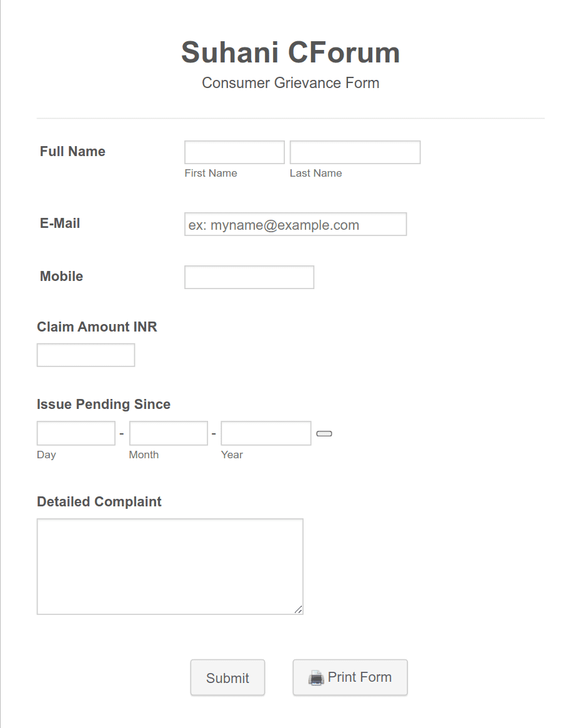Click the Issue Pending Since label
Screen dimensions: 581x728
pyautogui.click(x=104, y=405)
